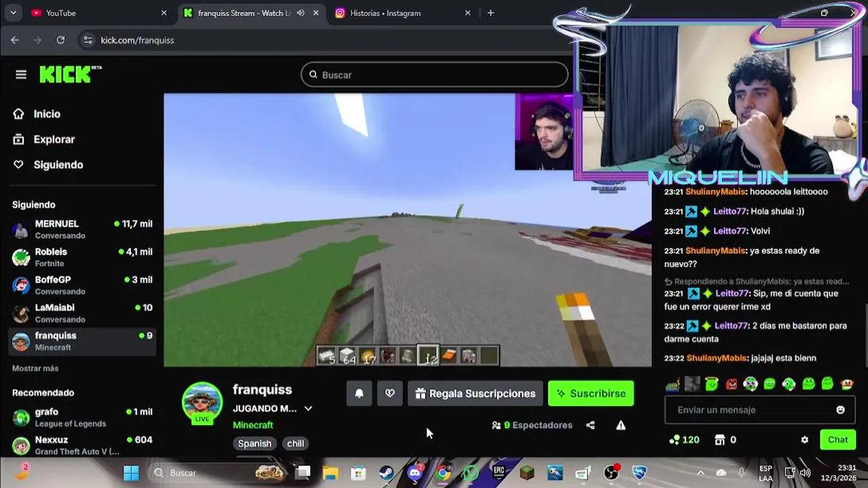The image size is (868, 488).
Task: Click Leitto77 username in Volvi message
Action: tap(730, 231)
